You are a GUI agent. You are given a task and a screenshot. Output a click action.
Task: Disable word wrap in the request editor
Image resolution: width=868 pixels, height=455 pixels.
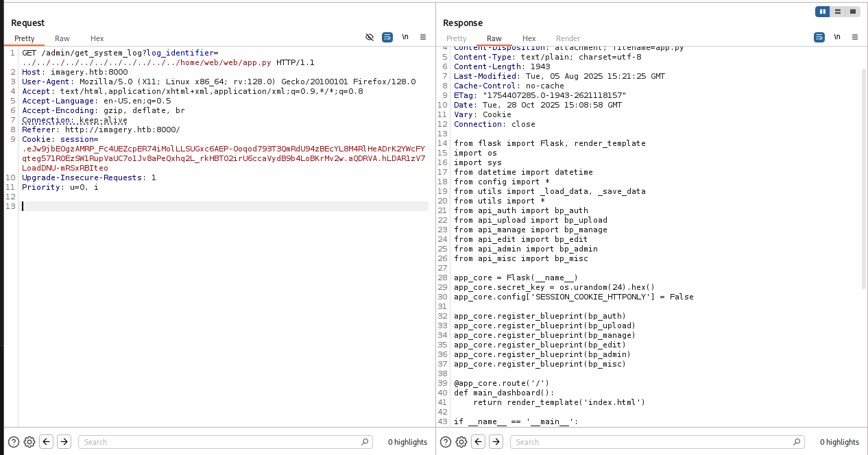tap(387, 37)
